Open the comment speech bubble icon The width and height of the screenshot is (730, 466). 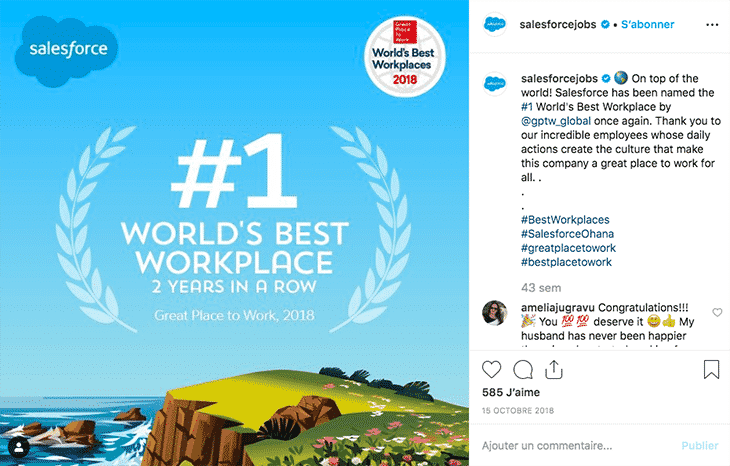click(523, 370)
